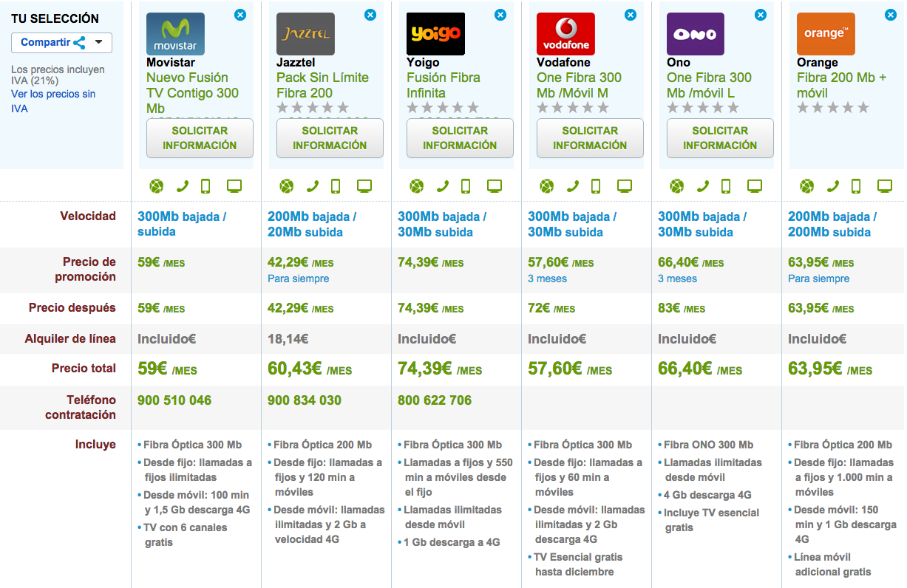Click the Yoigo logo image
This screenshot has height=588, width=907.
tap(435, 34)
